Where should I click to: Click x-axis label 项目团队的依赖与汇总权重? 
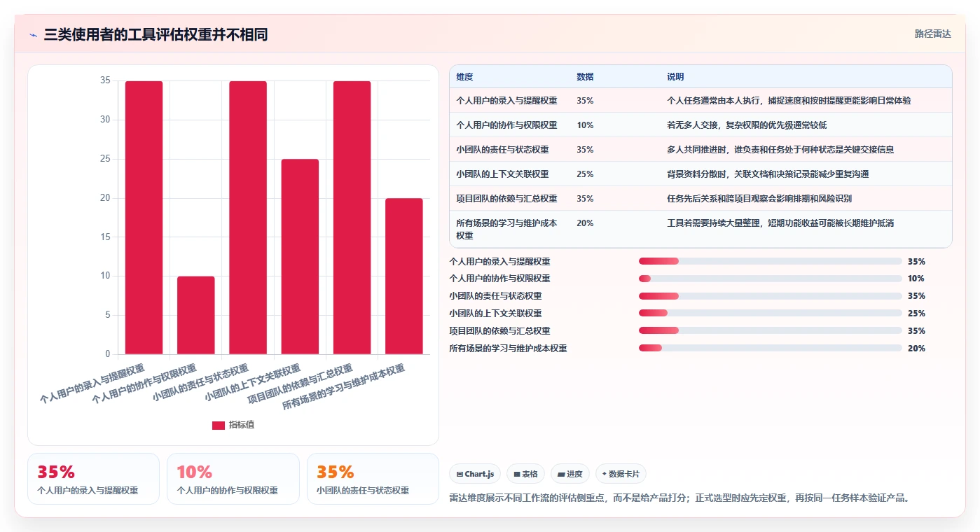300,384
